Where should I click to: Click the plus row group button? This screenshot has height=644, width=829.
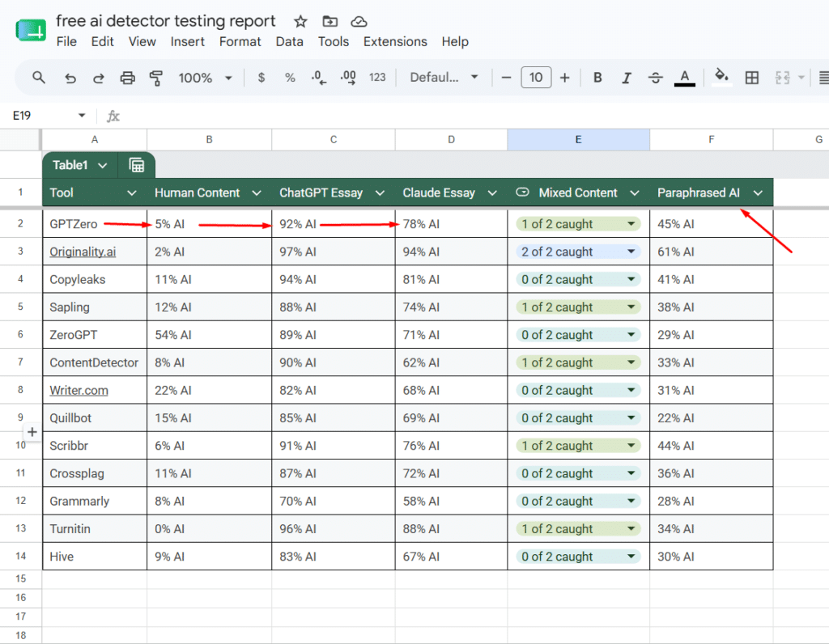point(32,432)
